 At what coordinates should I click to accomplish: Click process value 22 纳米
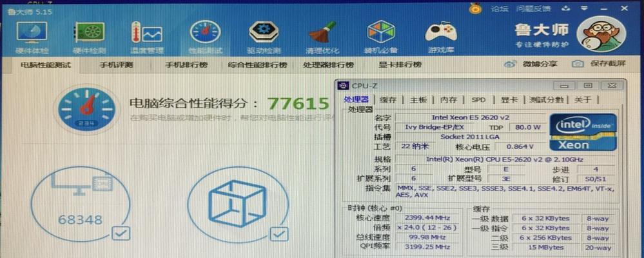(415, 146)
